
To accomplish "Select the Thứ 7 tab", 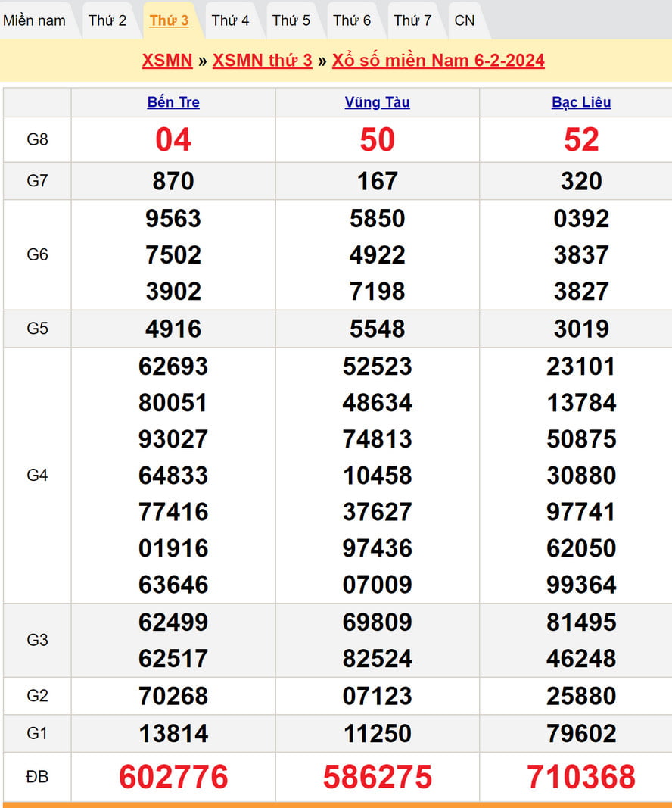I will pyautogui.click(x=412, y=20).
